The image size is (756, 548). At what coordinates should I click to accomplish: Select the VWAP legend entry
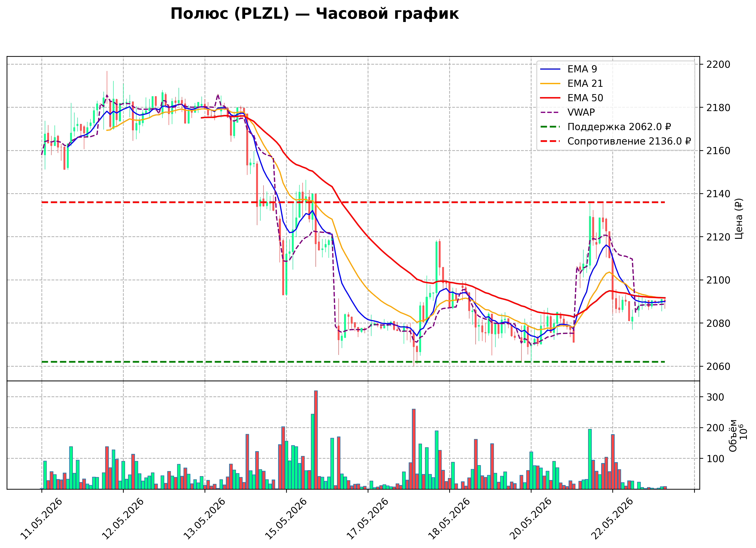pos(581,112)
